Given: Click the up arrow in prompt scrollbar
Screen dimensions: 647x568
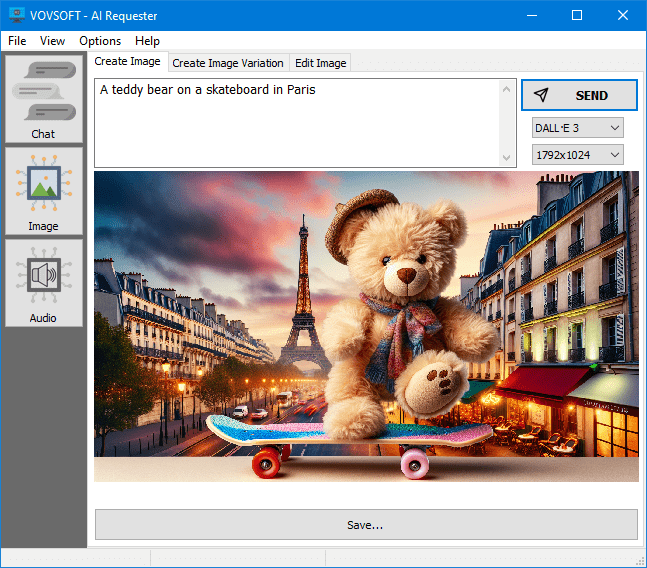Looking at the screenshot, I should (507, 89).
